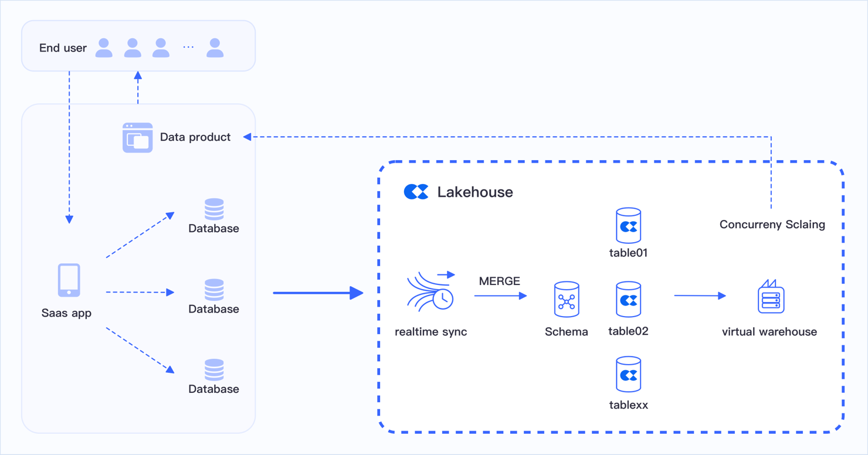Click the End user text label
Screen dimensions: 868x455
(63, 48)
